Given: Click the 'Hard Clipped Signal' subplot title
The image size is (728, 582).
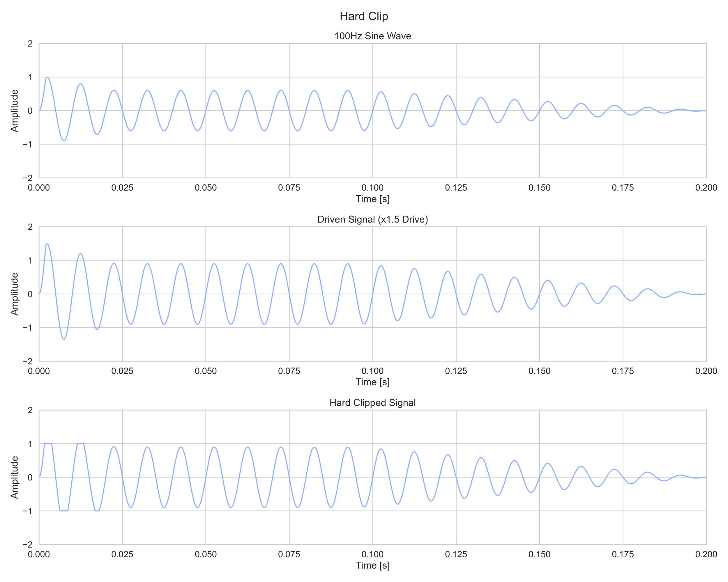Looking at the screenshot, I should [x=372, y=402].
